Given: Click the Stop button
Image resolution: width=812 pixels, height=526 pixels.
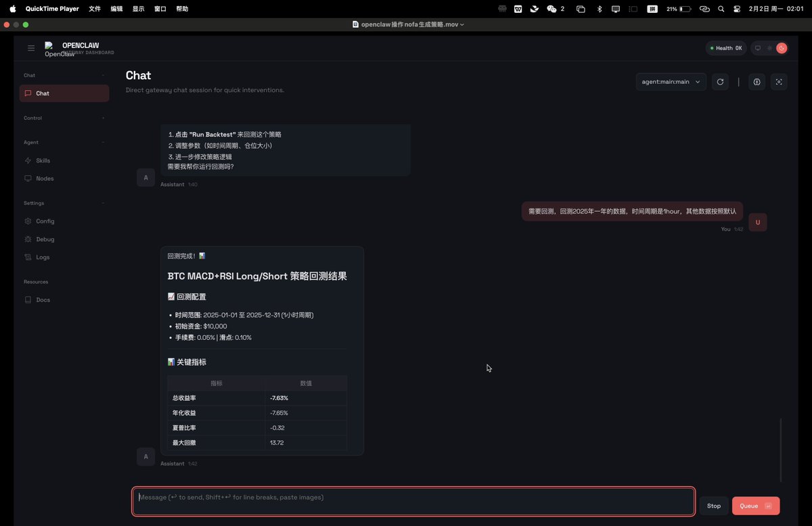Looking at the screenshot, I should [x=714, y=506].
